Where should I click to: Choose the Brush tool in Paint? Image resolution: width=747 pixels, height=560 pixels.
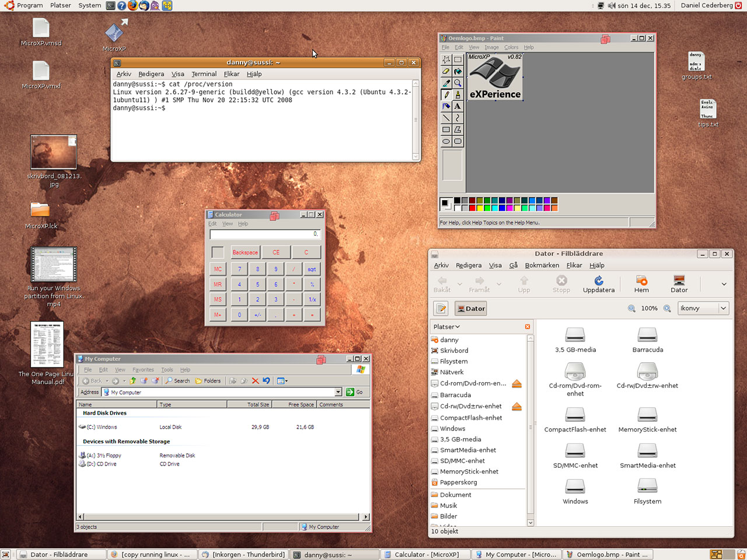pos(458,94)
